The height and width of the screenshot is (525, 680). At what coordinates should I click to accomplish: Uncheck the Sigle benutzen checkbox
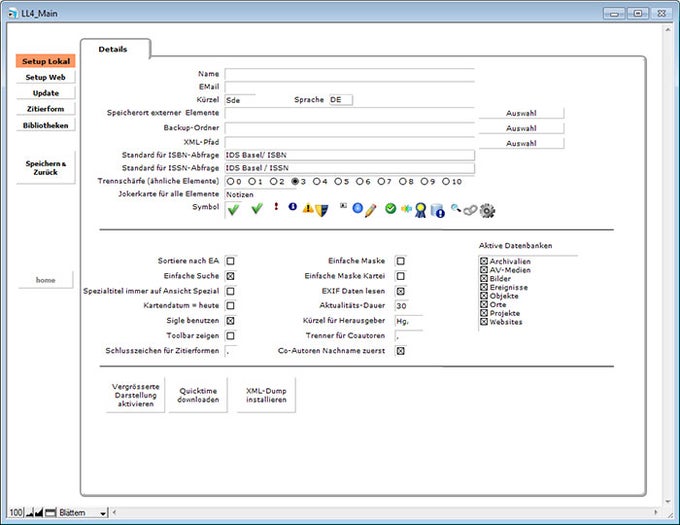230,321
